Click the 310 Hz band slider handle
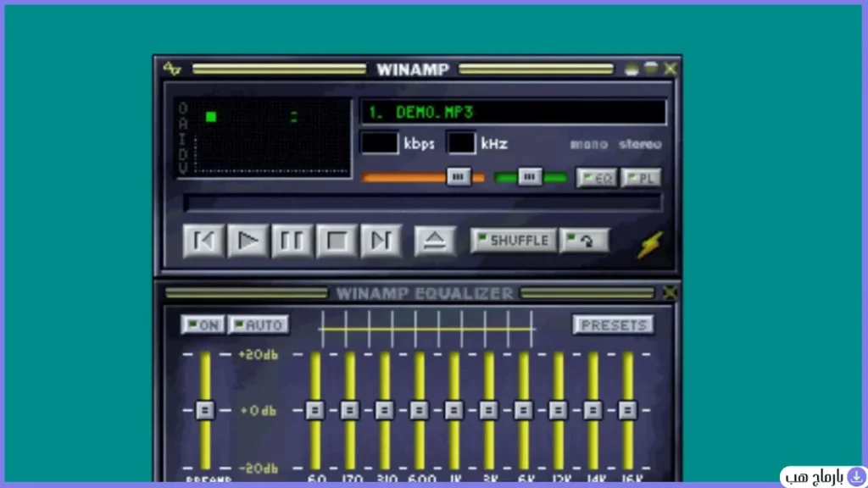 point(384,410)
